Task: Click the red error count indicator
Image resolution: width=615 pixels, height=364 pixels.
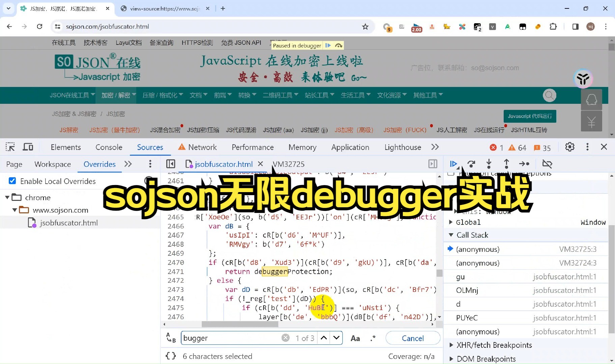Action: pos(497,148)
